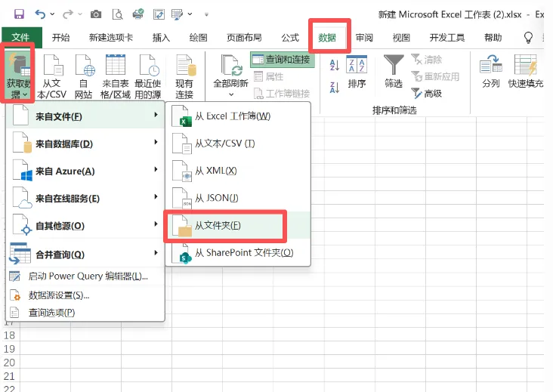Screen dimensions: 553x392
Task: Toggle the 筛选 funnel filter
Action: (x=394, y=72)
